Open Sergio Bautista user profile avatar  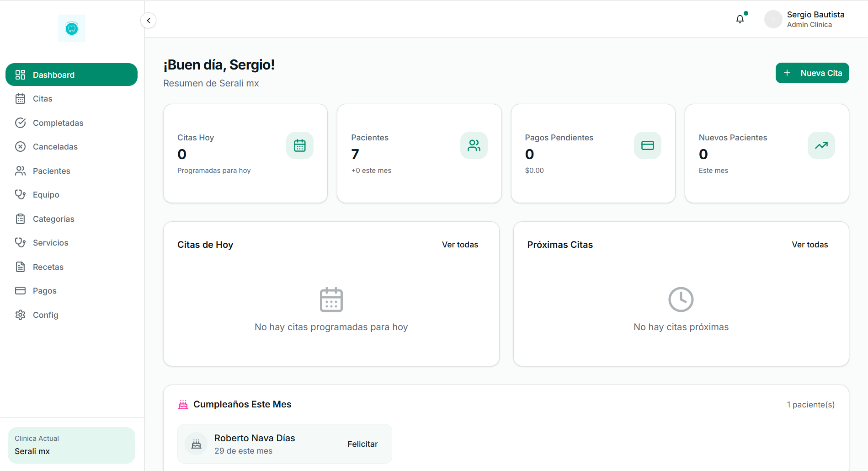(773, 19)
